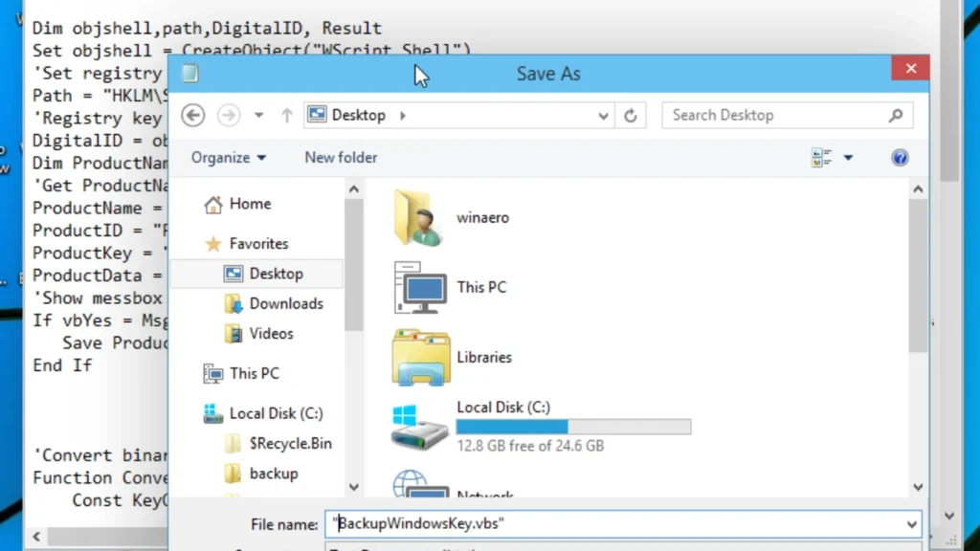Click the back navigation arrow

[x=192, y=115]
